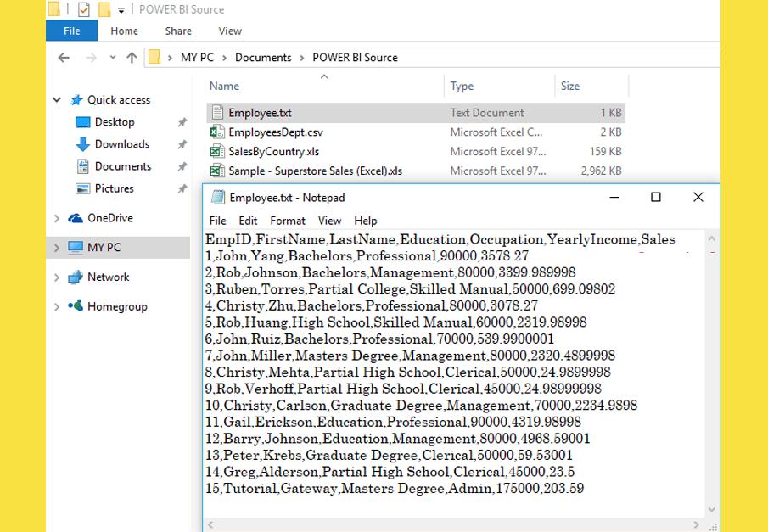Click the OneDrive cloud icon
The image size is (768, 532).
[76, 218]
